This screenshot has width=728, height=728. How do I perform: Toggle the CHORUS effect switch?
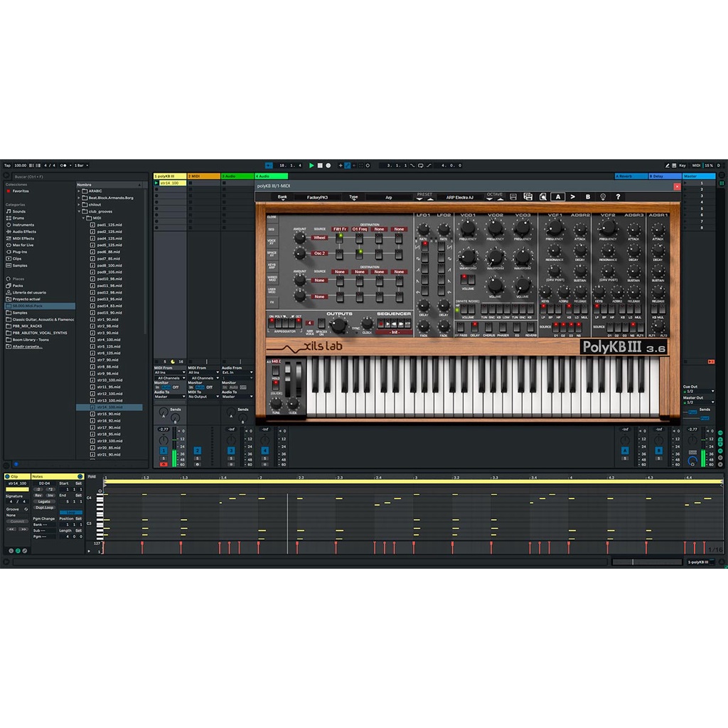coord(488,327)
